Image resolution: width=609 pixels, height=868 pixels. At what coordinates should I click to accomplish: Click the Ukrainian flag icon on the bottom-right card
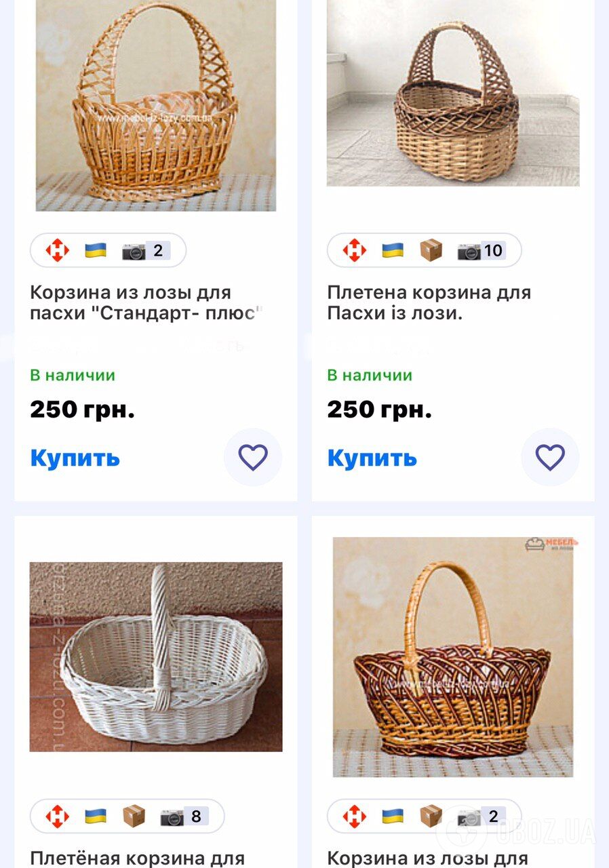click(x=393, y=816)
